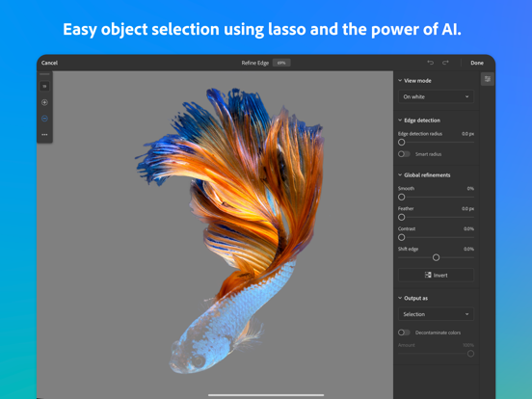Enable the Smart radius toggle
The image size is (532, 399).
coord(404,154)
